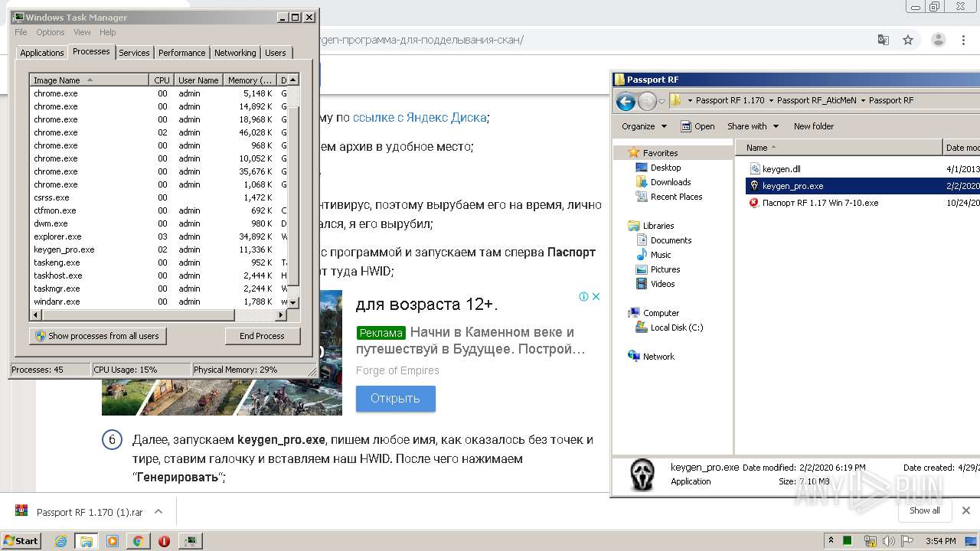Image resolution: width=980 pixels, height=551 pixels.
Task: Open the ссылке с Яндекс Диска link
Action: click(419, 117)
